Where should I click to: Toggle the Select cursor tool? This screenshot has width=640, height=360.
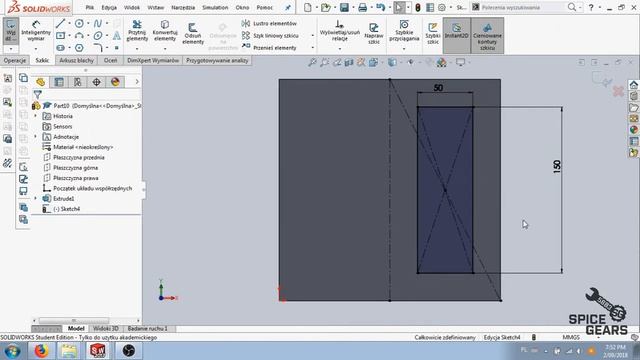click(x=398, y=7)
